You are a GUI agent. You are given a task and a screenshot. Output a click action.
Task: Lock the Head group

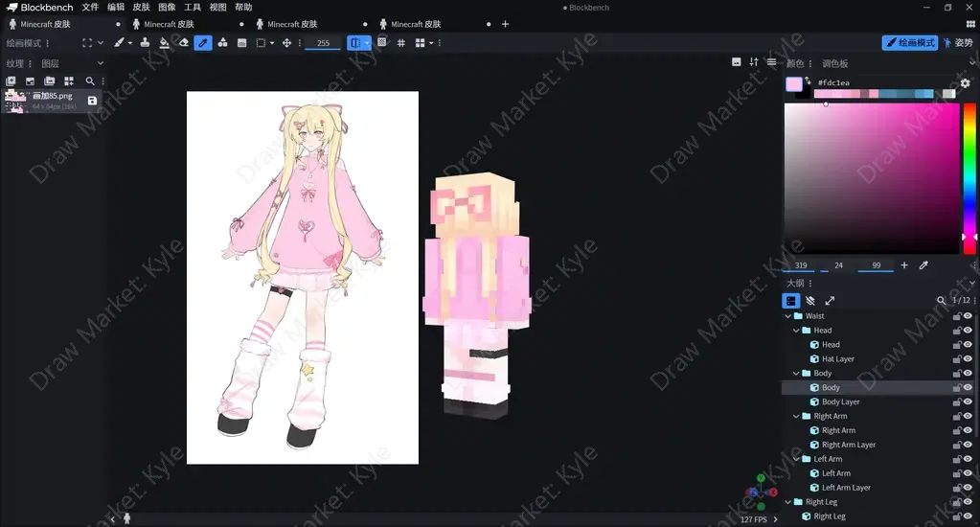click(x=956, y=330)
